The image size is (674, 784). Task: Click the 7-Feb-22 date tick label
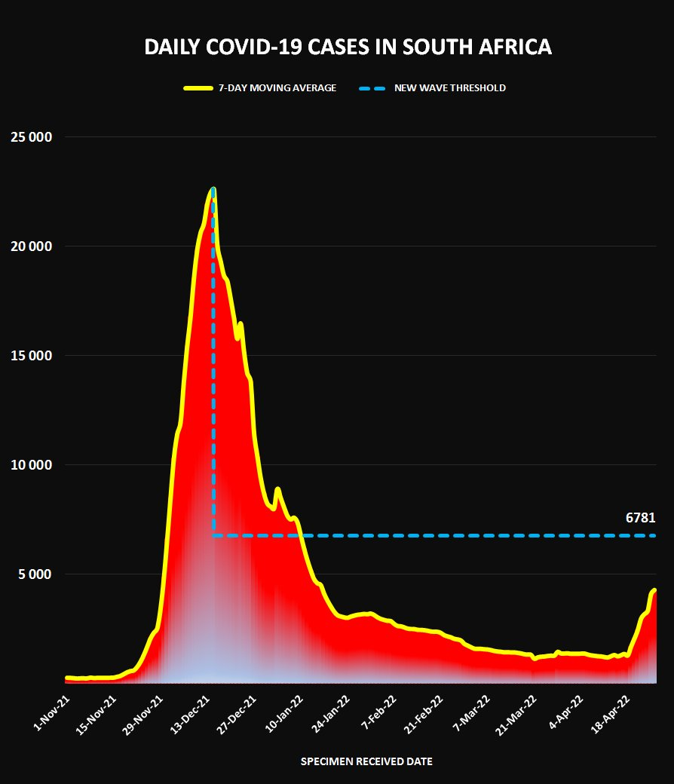click(x=379, y=712)
